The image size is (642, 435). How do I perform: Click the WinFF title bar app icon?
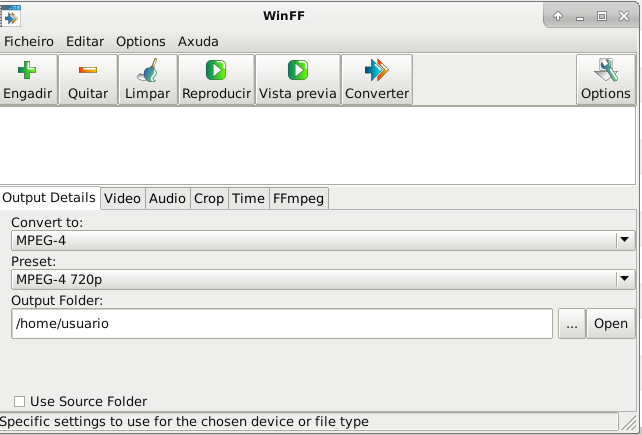coord(13,16)
